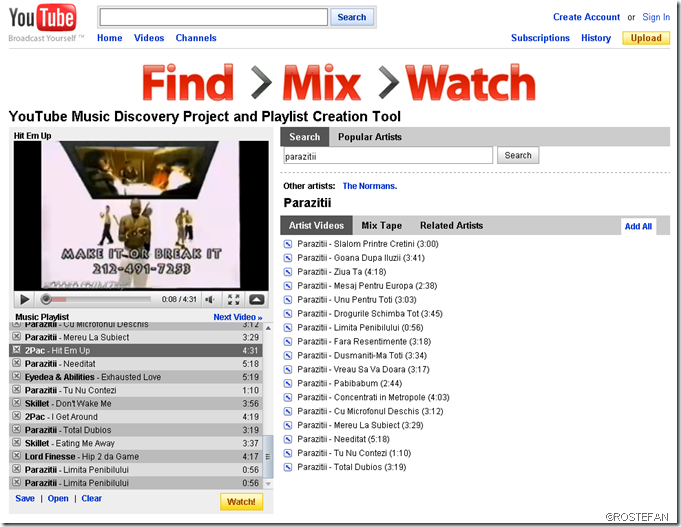Click The Normans artist link
681x527 pixels.
(370, 186)
